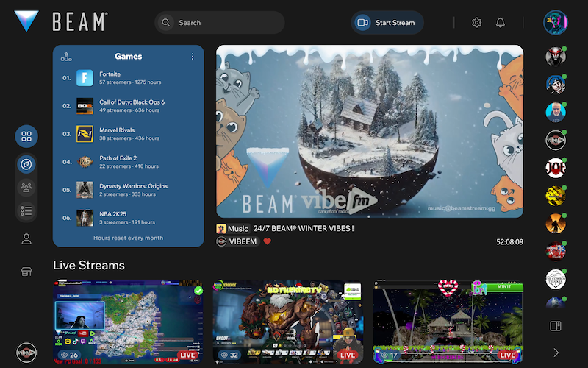The image size is (588, 368).
Task: Click the Live Streams heading
Action: coord(89,265)
